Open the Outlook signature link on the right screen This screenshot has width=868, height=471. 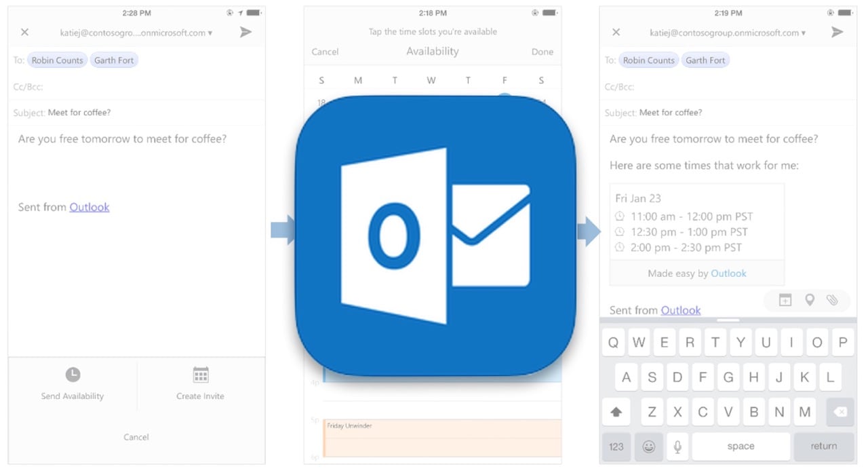(681, 310)
